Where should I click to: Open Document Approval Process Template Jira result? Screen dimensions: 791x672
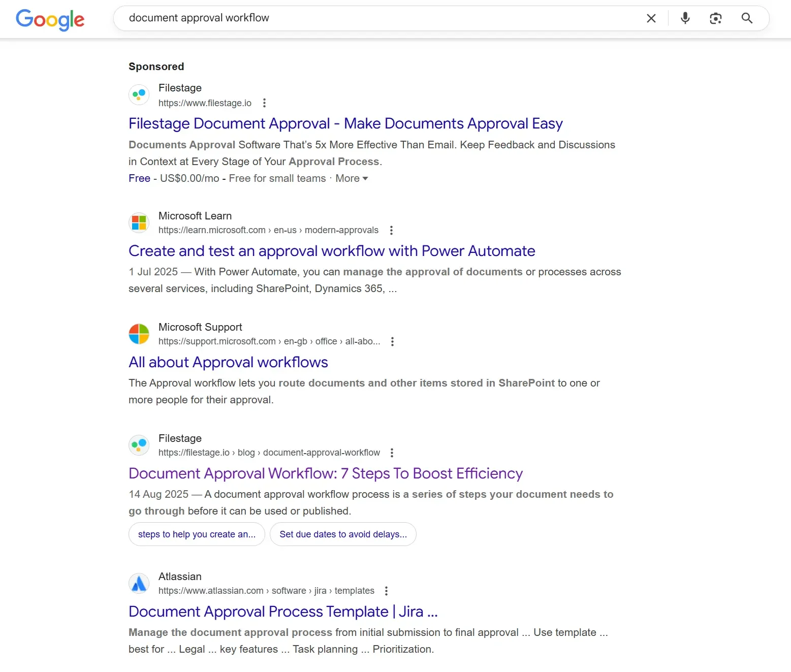coord(283,612)
